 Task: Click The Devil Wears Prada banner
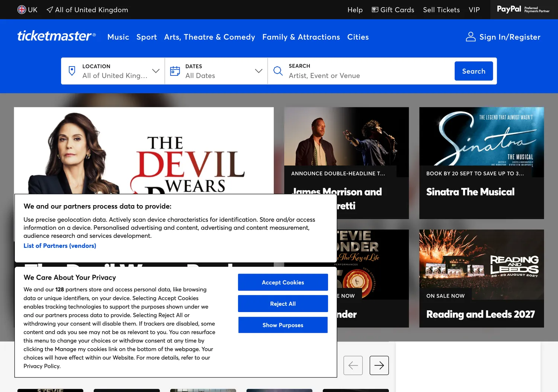pos(144,150)
